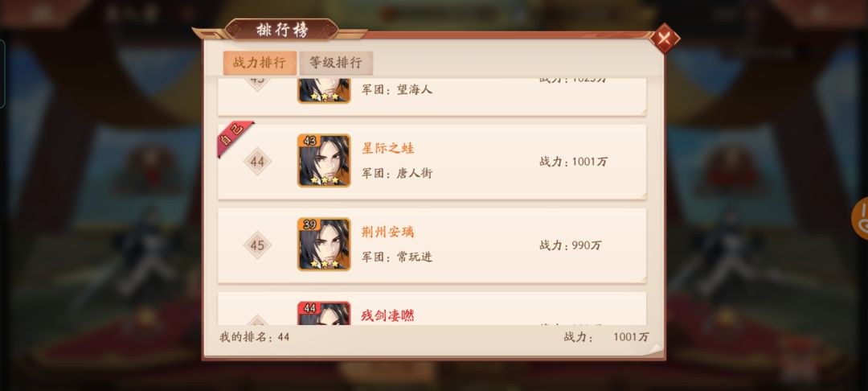The height and width of the screenshot is (391, 868).
Task: Click 战力：1001万 in 星际之蛙's row
Action: 574,162
